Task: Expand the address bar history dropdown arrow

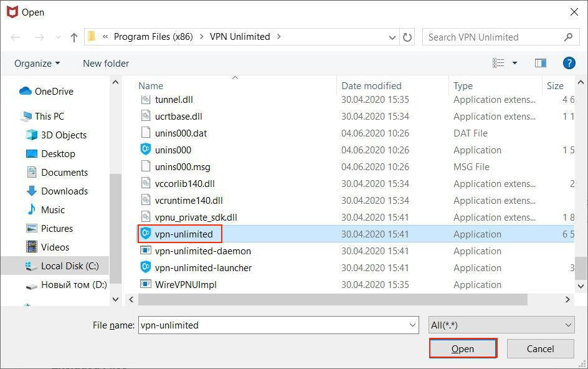Action: coord(391,37)
